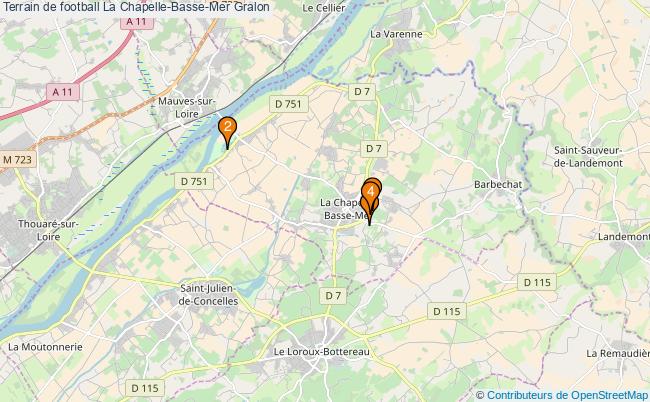Screen dimensions: 650x402
Task: Click the A 11 shield at top edge
Action: coord(137,22)
